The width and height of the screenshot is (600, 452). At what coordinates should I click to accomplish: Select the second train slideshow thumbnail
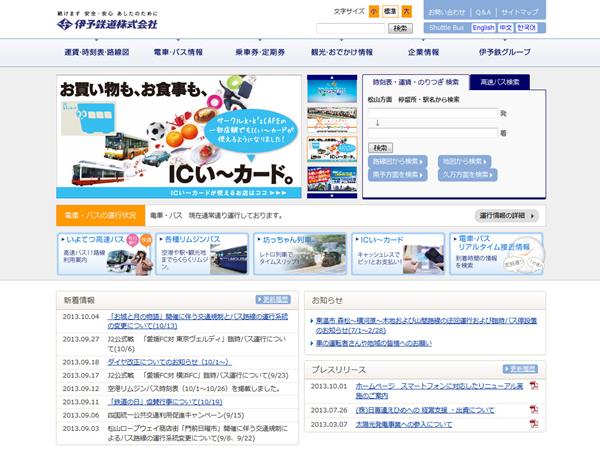[332, 119]
